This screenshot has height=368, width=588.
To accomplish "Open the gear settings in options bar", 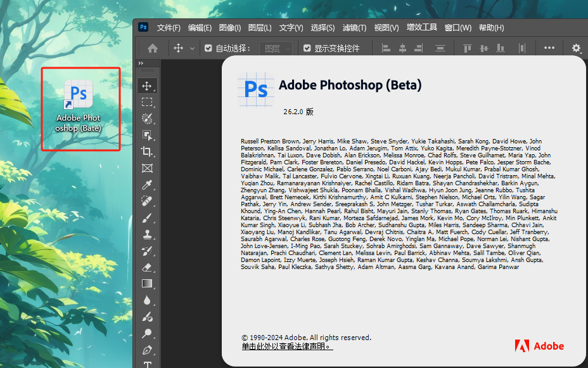I will coord(577,48).
